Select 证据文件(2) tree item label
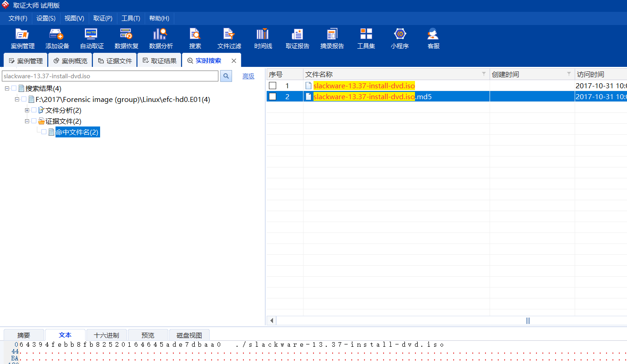Image resolution: width=627 pixels, height=364 pixels. click(63, 121)
